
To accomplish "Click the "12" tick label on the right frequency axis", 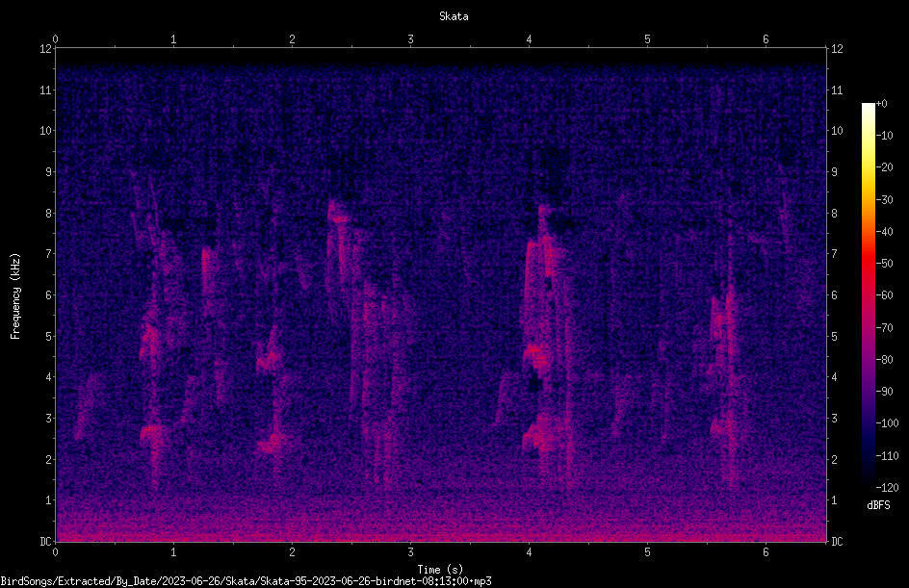I will click(x=837, y=49).
